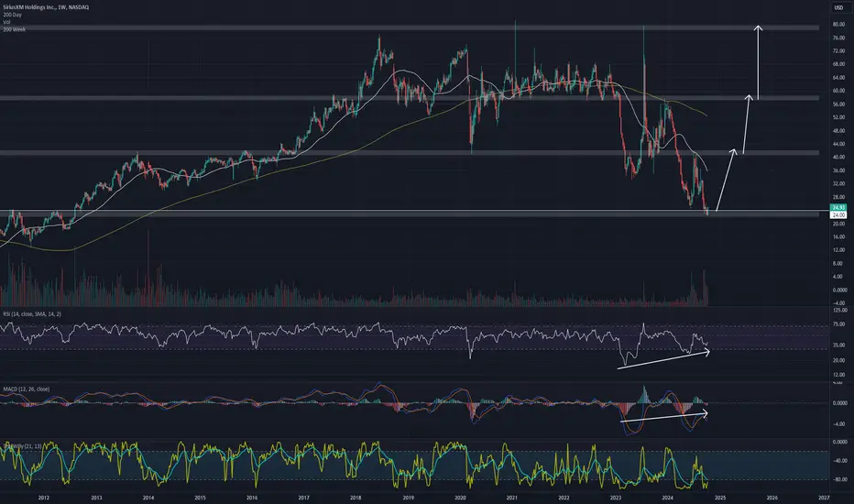Viewport: 854px width, 504px height.
Task: Click the 40.00 price axis label
Action: (838, 158)
